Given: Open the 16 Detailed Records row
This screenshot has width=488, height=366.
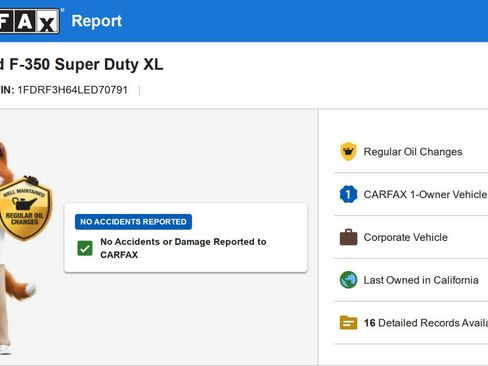Looking at the screenshot, I should (411, 322).
